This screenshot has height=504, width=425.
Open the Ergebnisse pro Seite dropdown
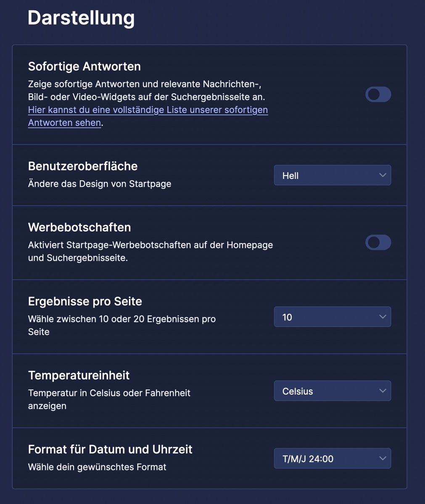point(332,317)
